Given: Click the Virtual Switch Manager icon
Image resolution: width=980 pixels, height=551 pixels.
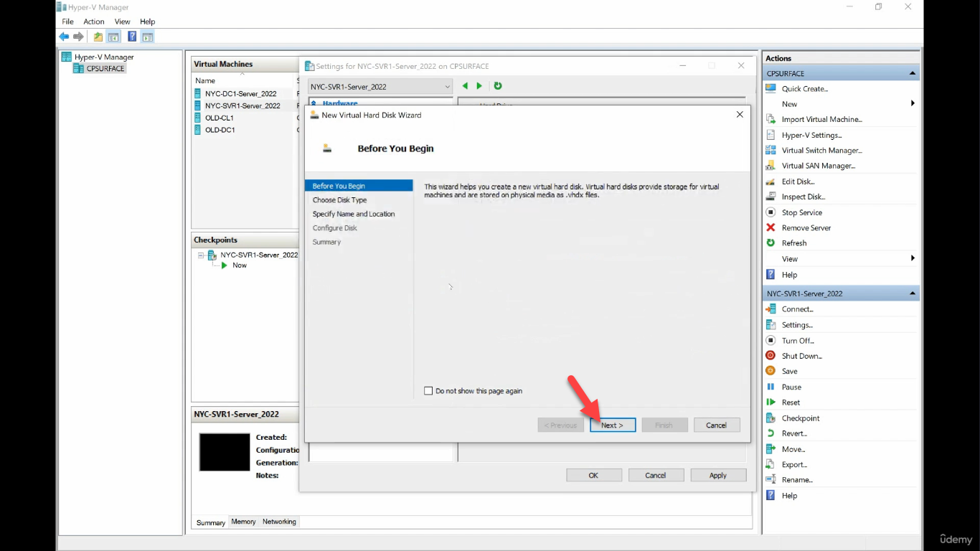Looking at the screenshot, I should pos(771,150).
